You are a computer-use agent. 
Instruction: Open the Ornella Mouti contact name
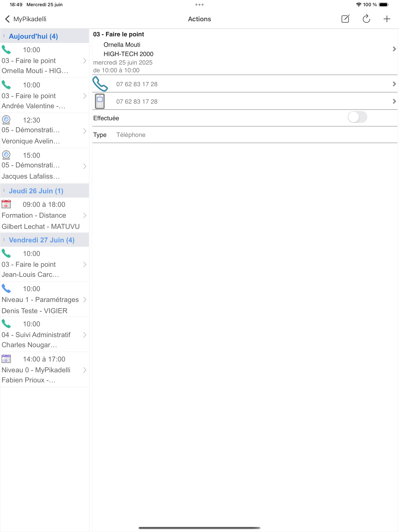coord(122,45)
